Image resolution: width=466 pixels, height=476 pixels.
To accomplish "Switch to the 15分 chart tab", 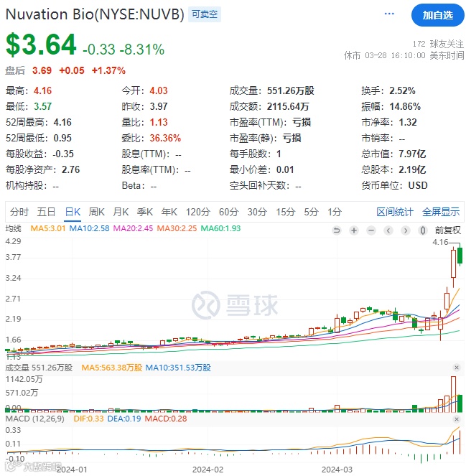I will pyautogui.click(x=285, y=212).
